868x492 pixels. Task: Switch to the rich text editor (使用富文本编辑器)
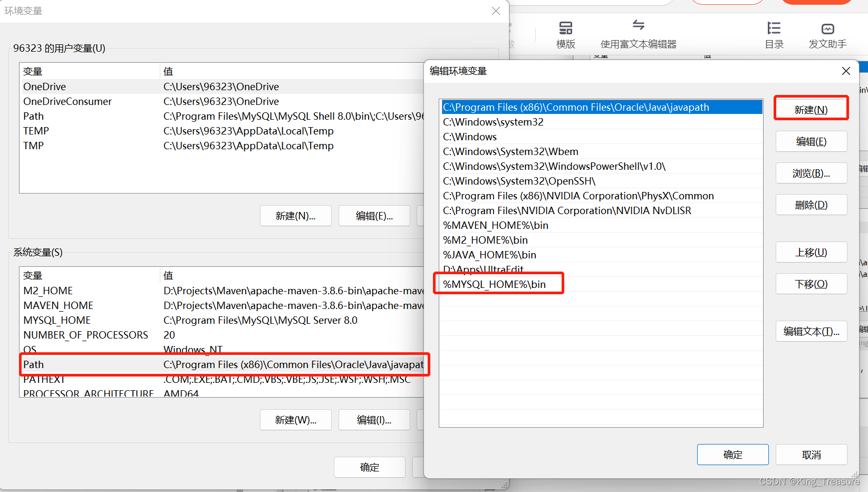tap(638, 35)
